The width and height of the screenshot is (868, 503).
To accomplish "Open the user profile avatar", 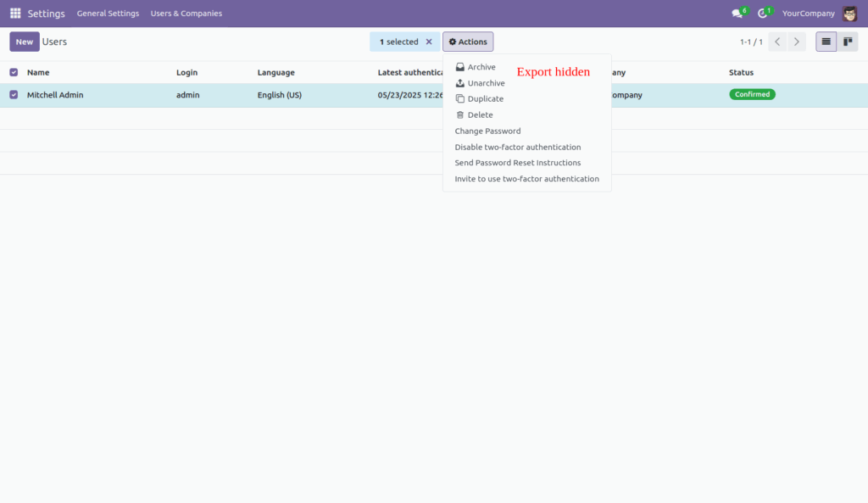I will tap(850, 13).
